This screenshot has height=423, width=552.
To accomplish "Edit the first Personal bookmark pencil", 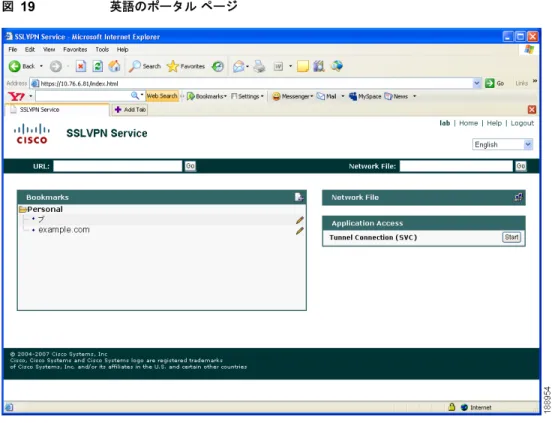I will (x=300, y=220).
